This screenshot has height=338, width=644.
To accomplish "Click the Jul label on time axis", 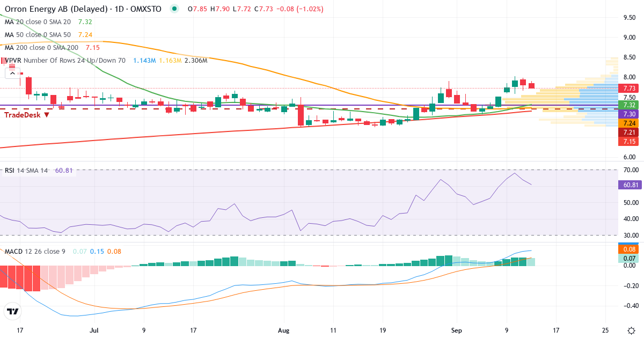I will [95, 330].
